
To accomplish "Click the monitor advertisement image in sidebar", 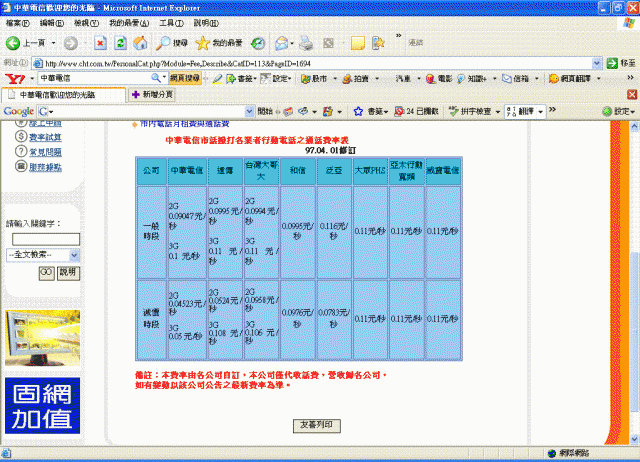I will click(42, 338).
